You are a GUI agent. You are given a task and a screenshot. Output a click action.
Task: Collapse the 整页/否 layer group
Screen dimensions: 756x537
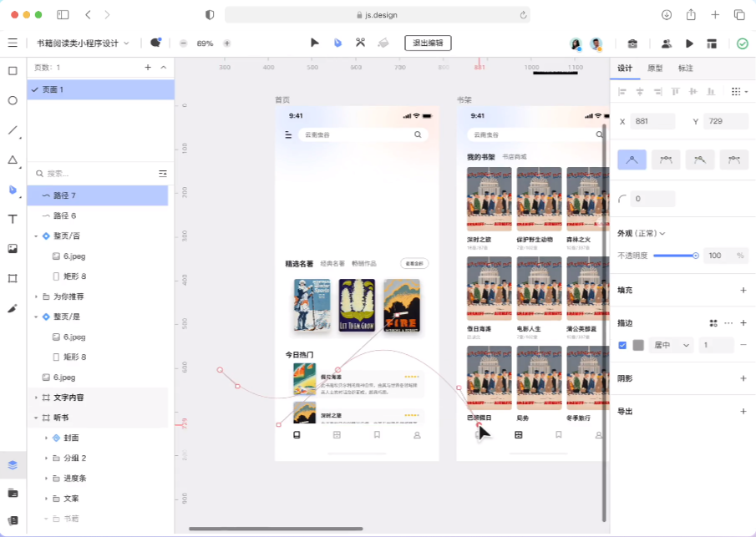pos(36,236)
